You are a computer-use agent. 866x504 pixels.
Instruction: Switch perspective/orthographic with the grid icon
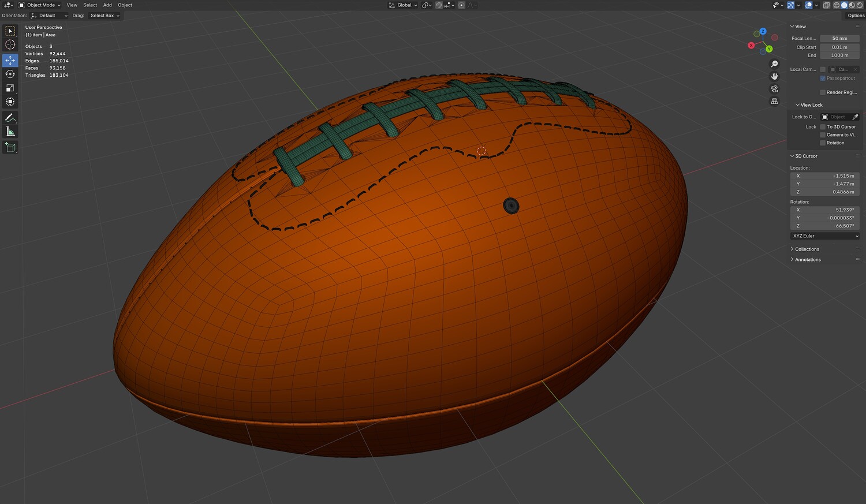click(x=775, y=101)
